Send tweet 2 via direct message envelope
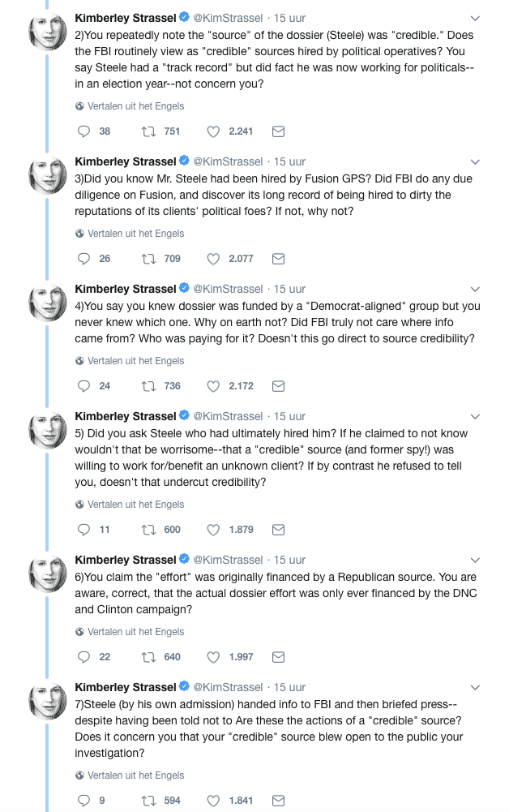This screenshot has height=812, width=509. [278, 131]
